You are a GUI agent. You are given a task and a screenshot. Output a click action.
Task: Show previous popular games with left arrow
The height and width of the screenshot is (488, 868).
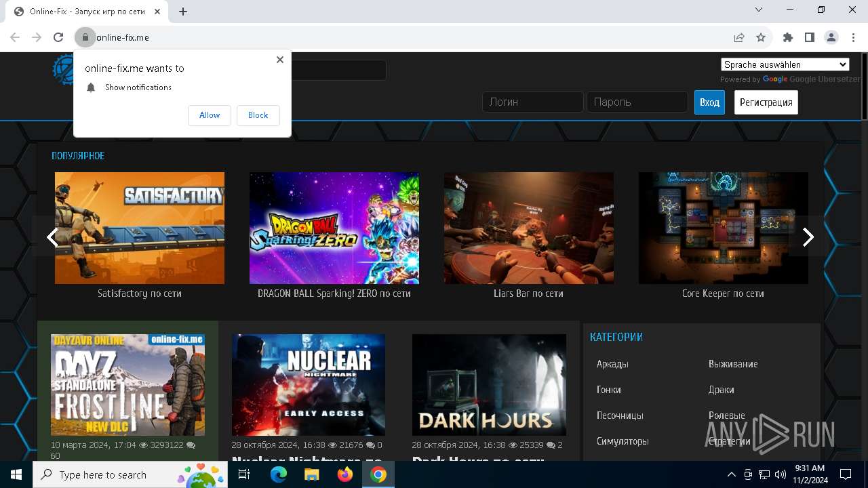(52, 237)
